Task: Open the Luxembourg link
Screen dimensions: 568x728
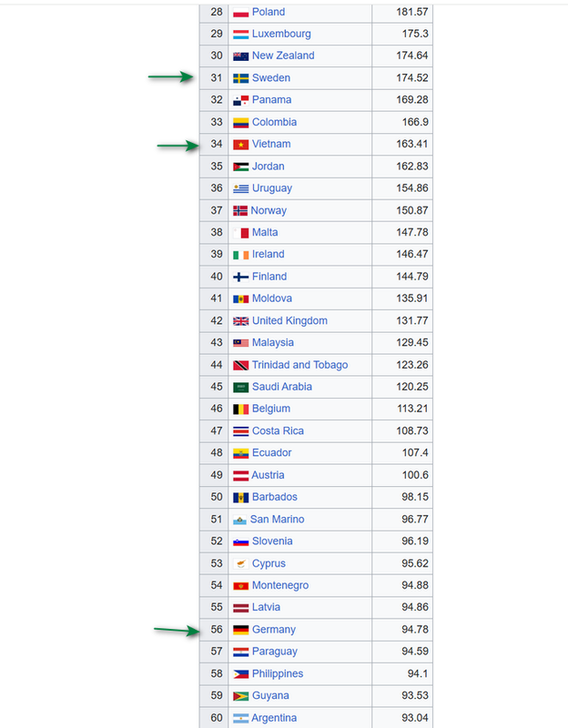Action: coord(281,34)
